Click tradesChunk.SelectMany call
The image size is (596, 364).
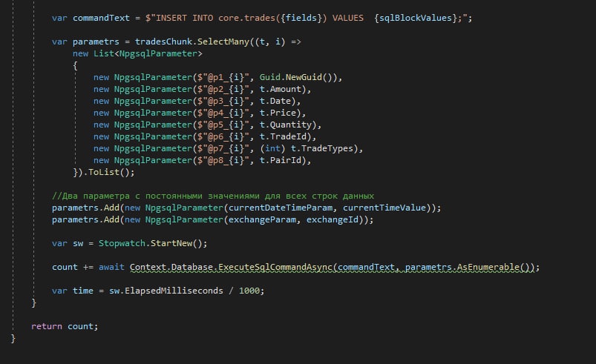click(x=192, y=42)
